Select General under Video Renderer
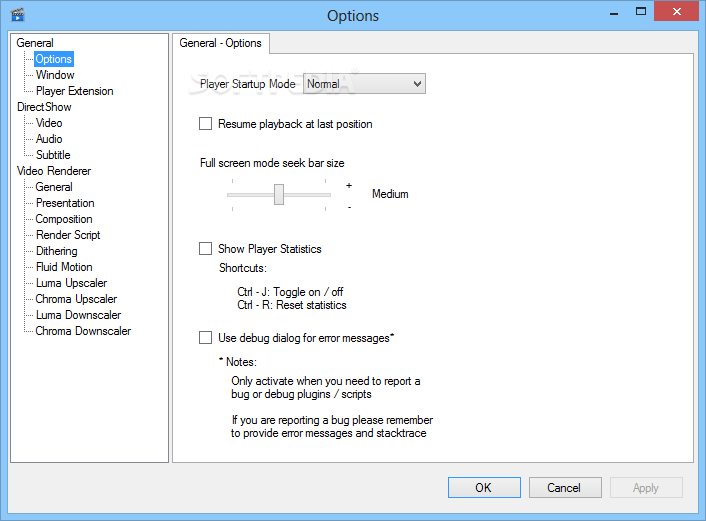The height and width of the screenshot is (521, 706). (x=54, y=187)
